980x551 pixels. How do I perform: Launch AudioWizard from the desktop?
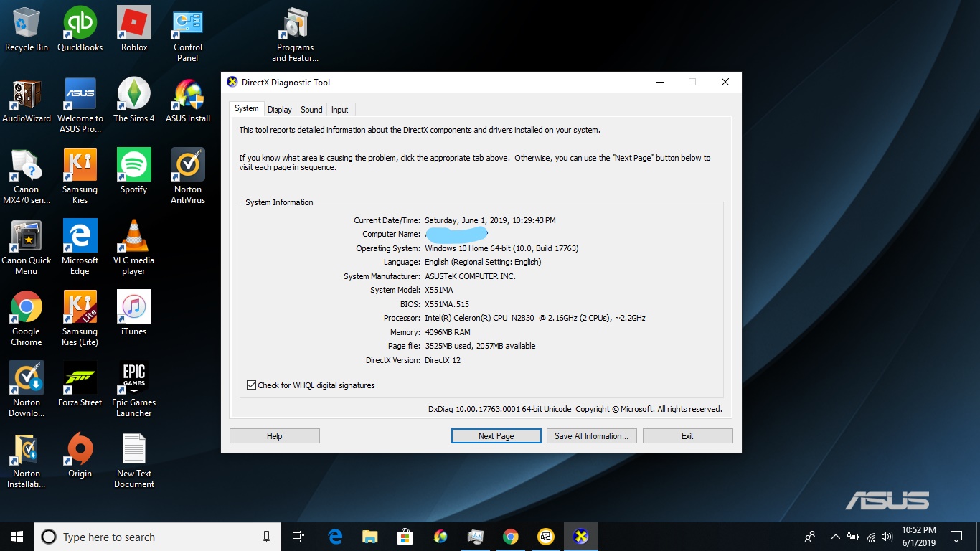coord(27,101)
